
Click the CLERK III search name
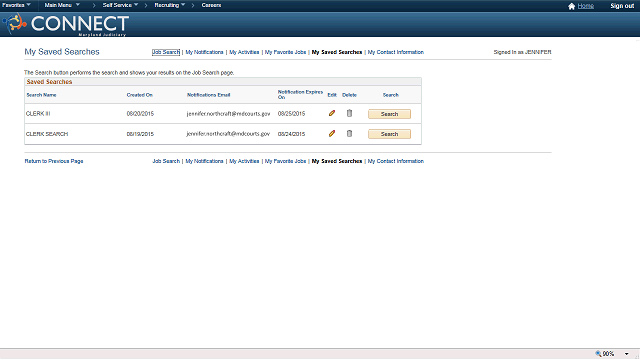click(38, 113)
